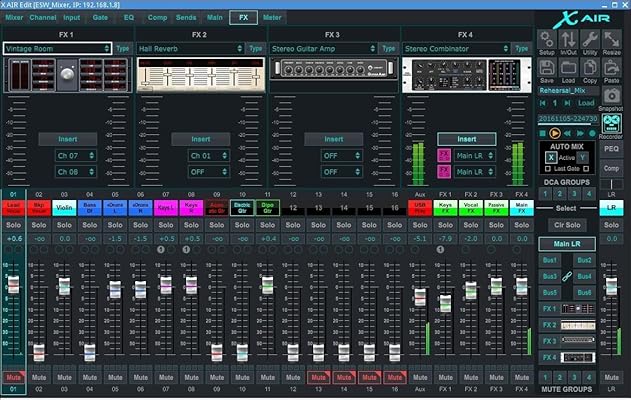Toggle Solo on the Violin channel
This screenshot has height=400, width=631.
(x=64, y=224)
